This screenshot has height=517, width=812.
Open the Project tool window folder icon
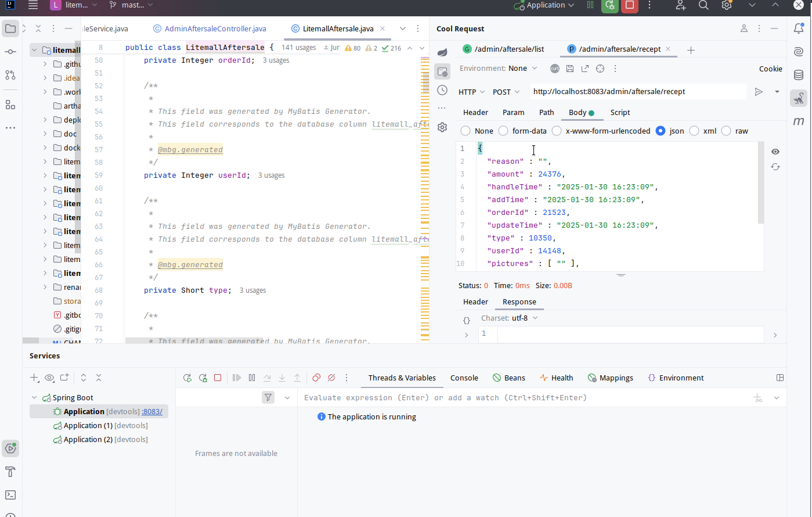(10, 28)
